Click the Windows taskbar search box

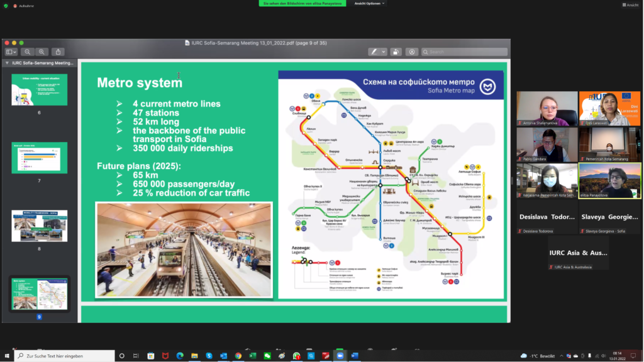pos(65,356)
